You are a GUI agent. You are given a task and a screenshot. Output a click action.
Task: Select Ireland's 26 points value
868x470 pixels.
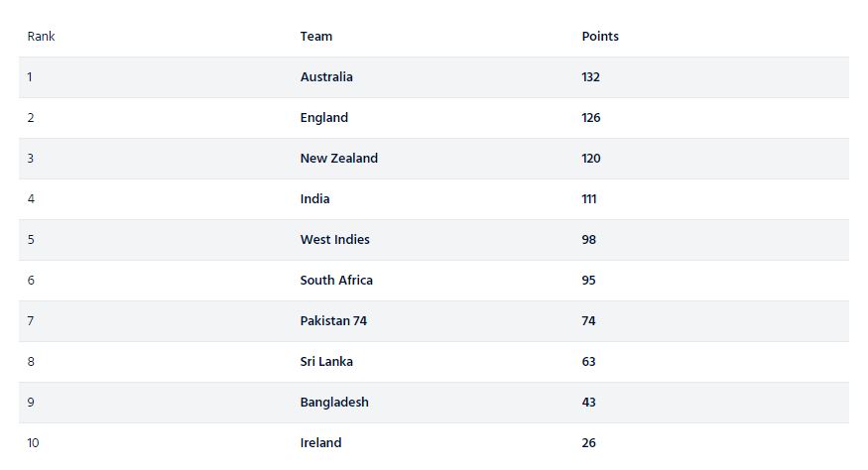(x=588, y=443)
